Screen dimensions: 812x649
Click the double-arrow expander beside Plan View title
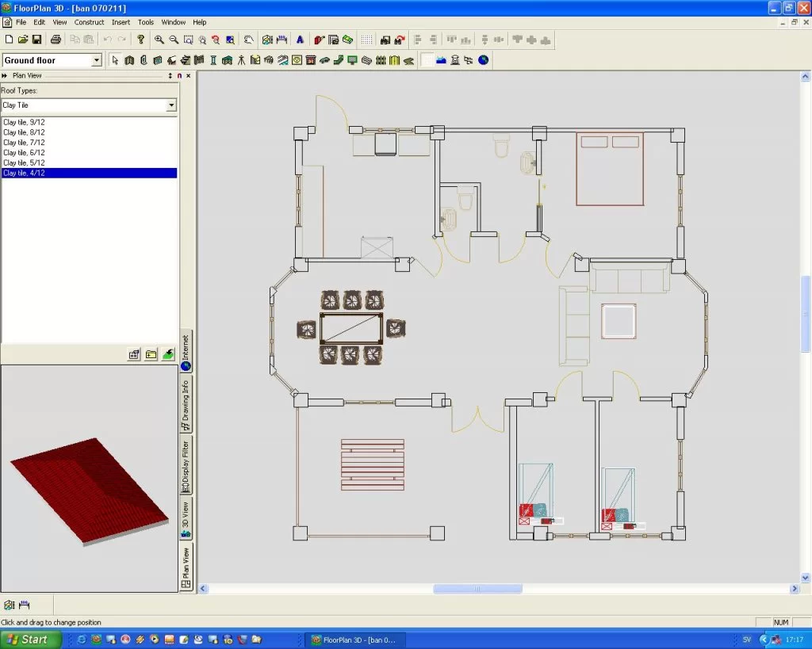point(5,76)
